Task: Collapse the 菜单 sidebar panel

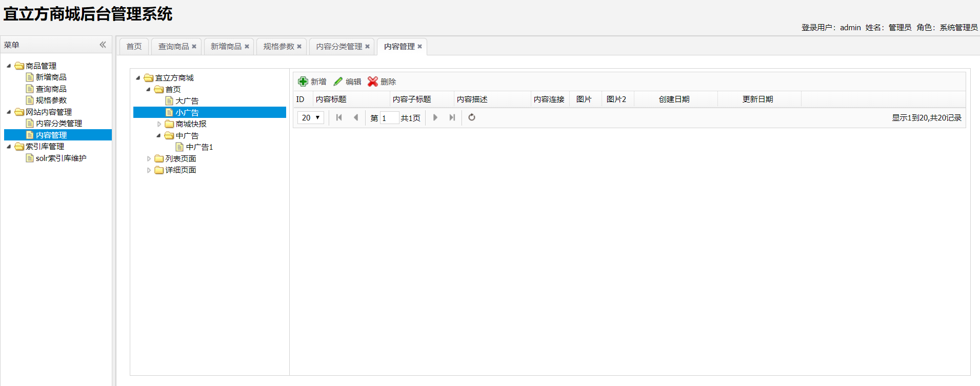Action: point(103,45)
